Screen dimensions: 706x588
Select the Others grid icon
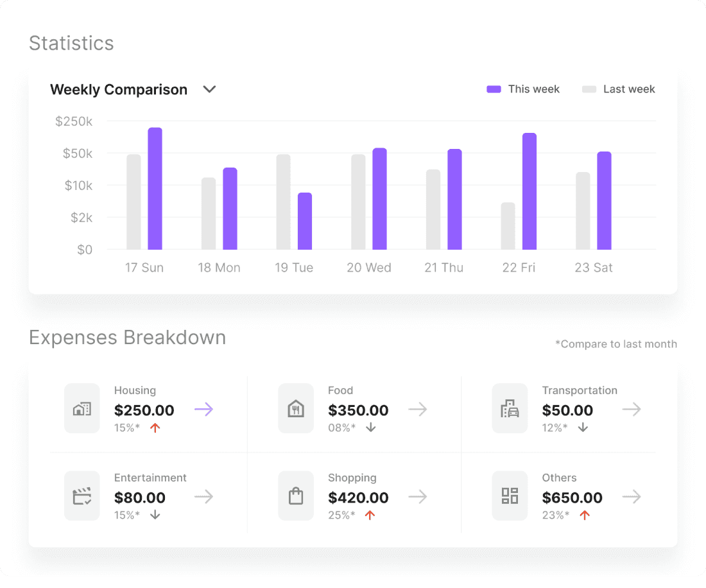(510, 496)
